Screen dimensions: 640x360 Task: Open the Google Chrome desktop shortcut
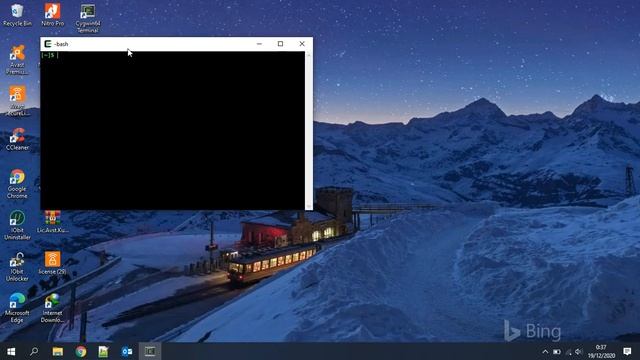point(17,184)
